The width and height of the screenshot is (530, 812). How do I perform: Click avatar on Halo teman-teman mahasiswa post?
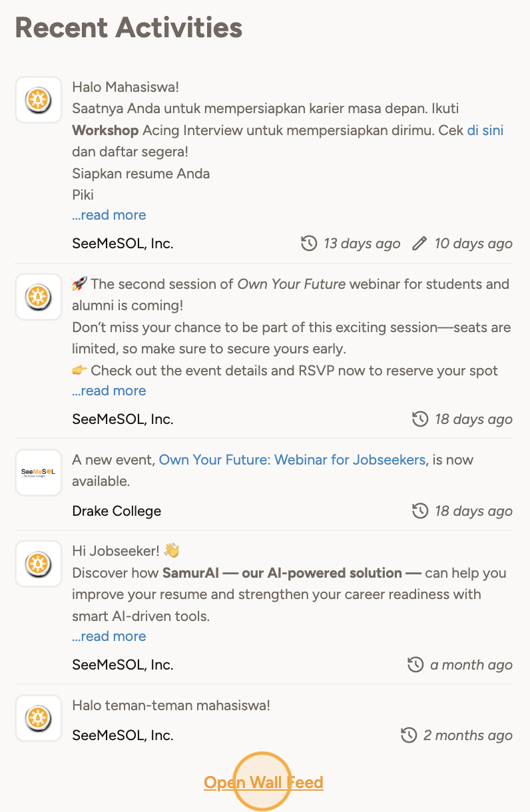point(39,718)
